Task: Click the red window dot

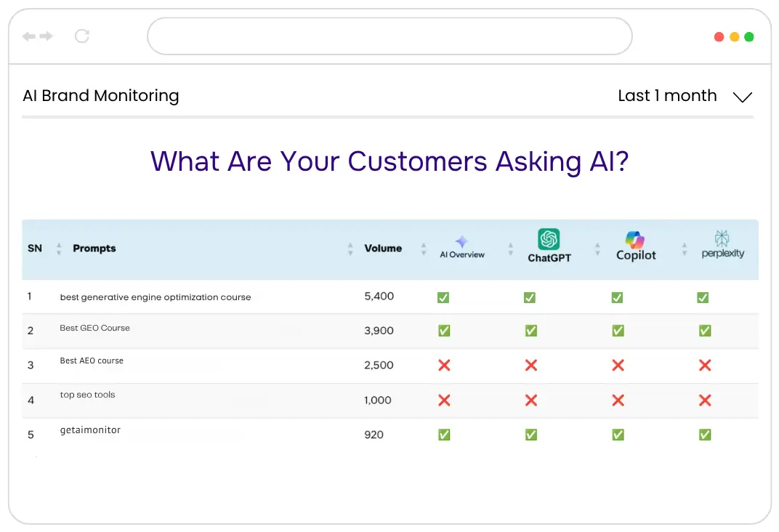Action: 719,37
